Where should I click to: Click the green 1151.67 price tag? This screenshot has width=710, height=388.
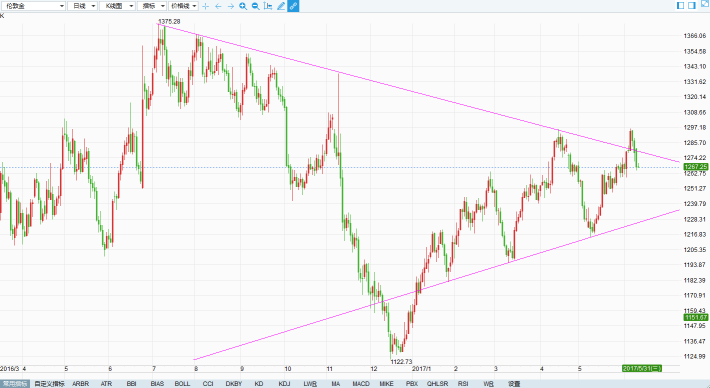click(696, 317)
